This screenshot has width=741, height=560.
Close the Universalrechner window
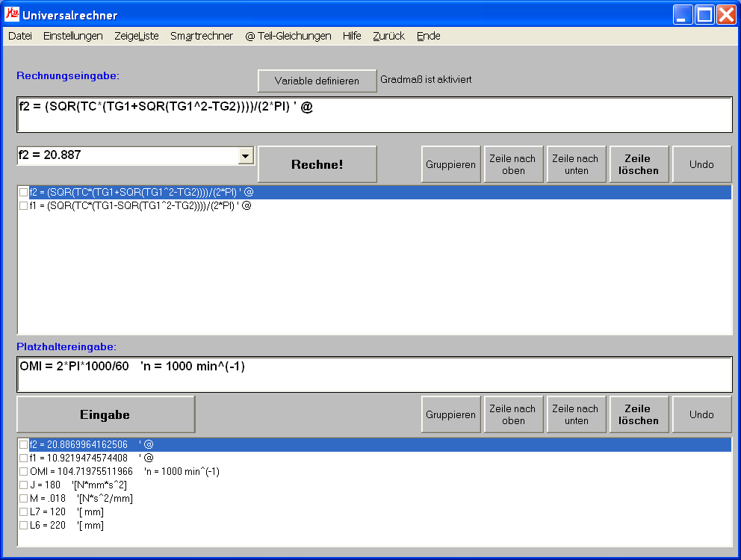[726, 15]
